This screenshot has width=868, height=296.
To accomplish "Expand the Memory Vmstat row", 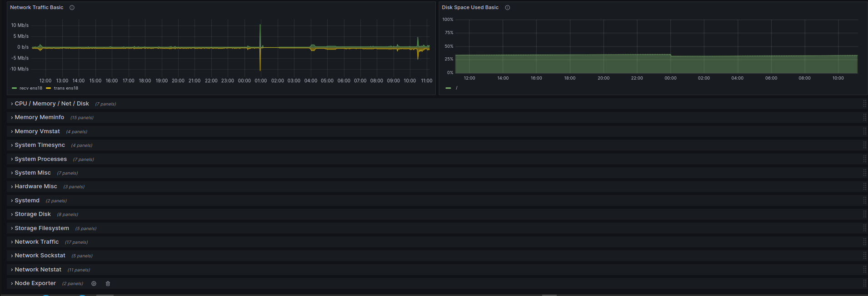I will (37, 131).
